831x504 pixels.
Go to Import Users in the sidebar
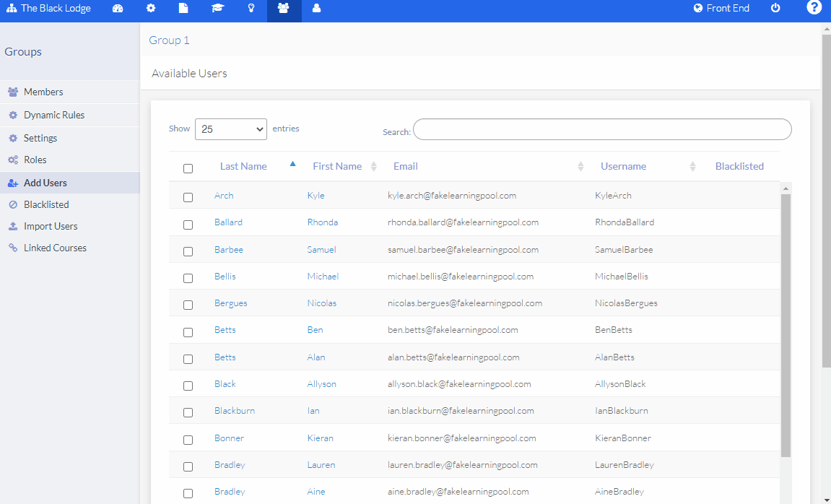pyautogui.click(x=51, y=226)
